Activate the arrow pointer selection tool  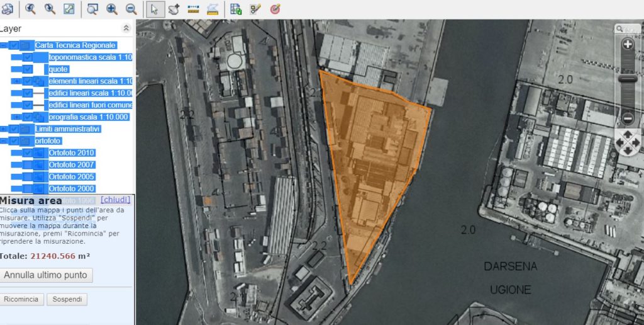tap(153, 9)
